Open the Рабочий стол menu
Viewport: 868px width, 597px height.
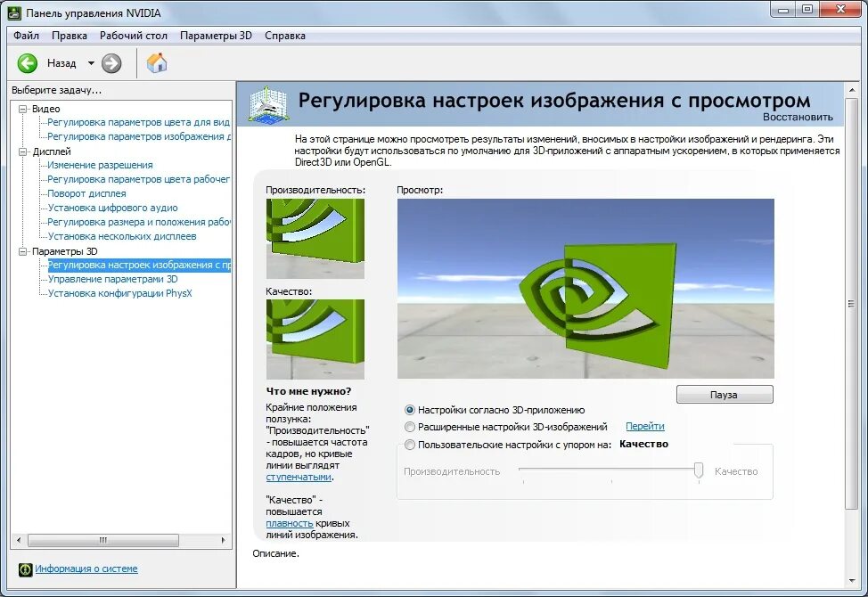tap(134, 36)
